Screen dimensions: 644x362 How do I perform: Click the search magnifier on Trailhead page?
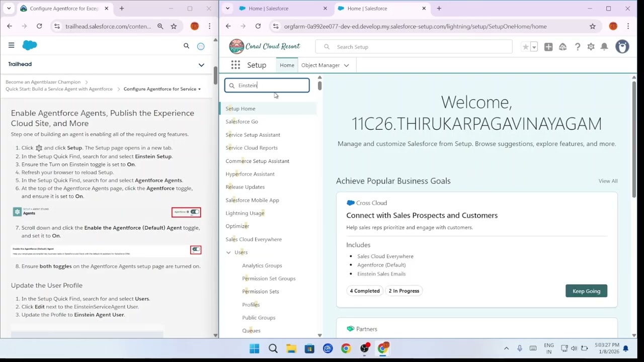(x=186, y=46)
